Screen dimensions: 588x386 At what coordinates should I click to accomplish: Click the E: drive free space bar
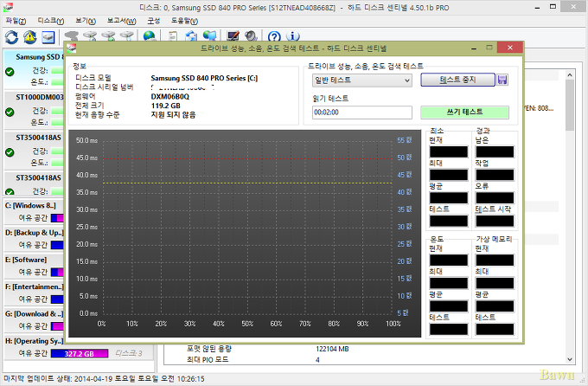pyautogui.click(x=57, y=272)
